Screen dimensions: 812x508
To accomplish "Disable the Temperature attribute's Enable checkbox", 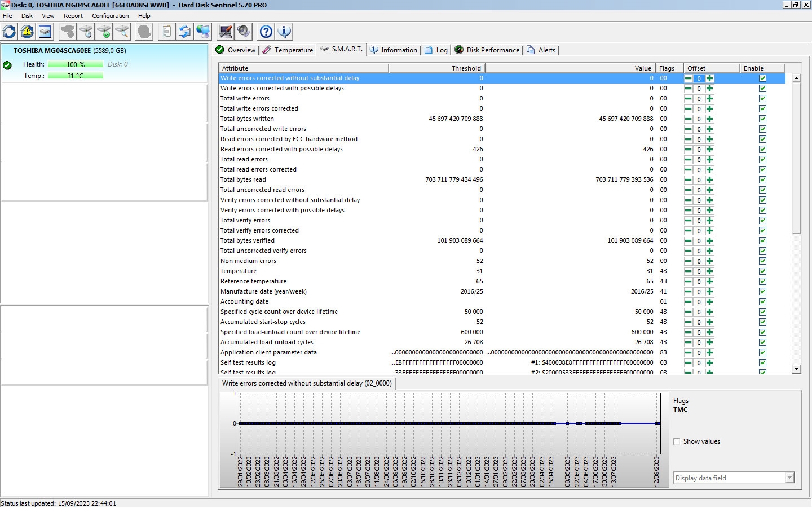I will pos(762,271).
